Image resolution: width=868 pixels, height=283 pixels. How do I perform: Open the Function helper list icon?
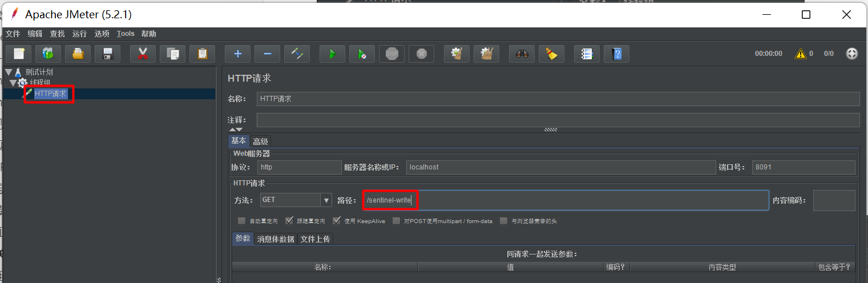(x=587, y=54)
